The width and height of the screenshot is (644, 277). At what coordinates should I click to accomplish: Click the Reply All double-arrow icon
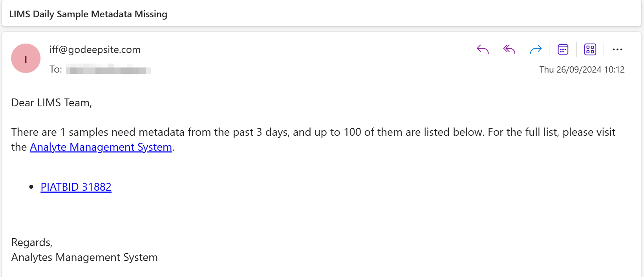pyautogui.click(x=509, y=49)
